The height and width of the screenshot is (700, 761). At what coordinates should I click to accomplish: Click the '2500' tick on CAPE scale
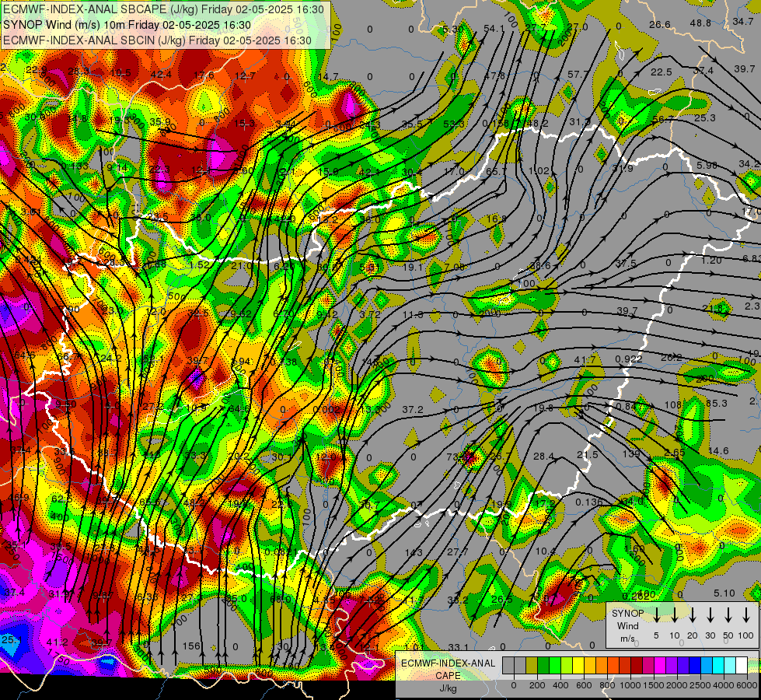(700, 685)
